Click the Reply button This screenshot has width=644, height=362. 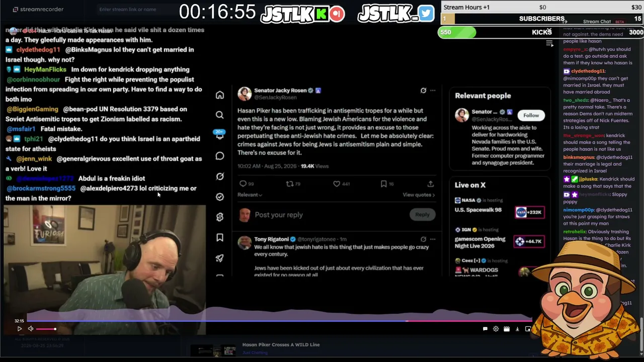click(x=422, y=215)
